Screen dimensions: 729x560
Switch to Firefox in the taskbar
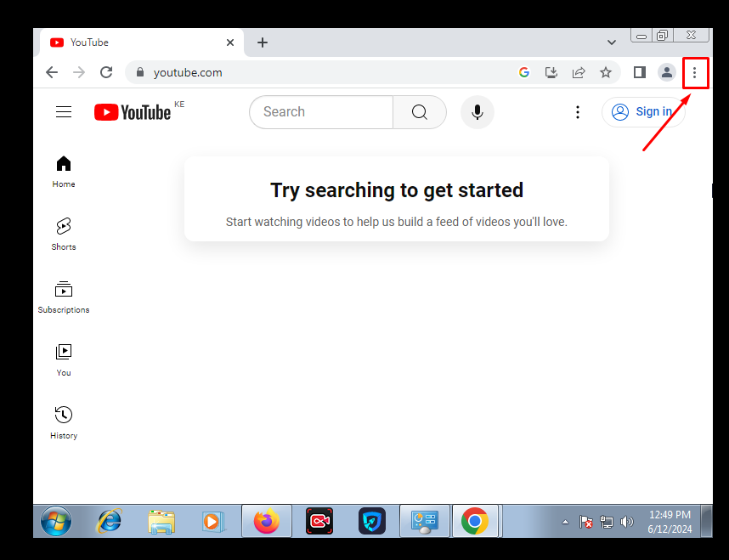click(267, 521)
